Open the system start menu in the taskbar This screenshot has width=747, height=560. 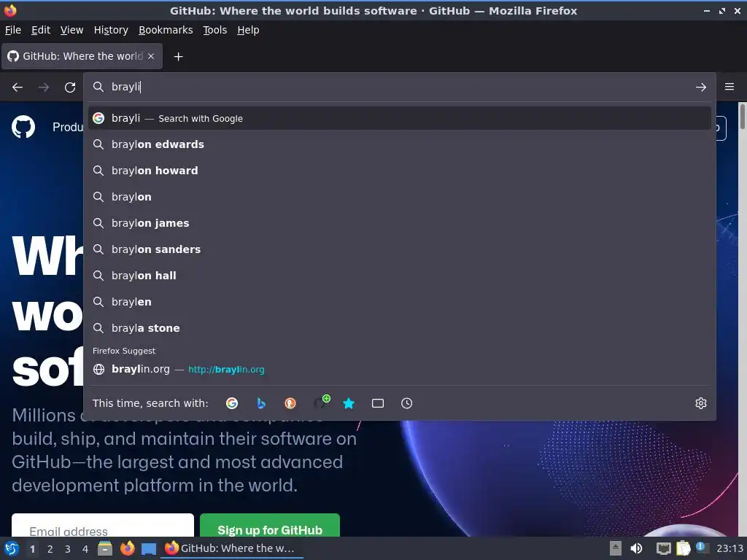(x=12, y=548)
